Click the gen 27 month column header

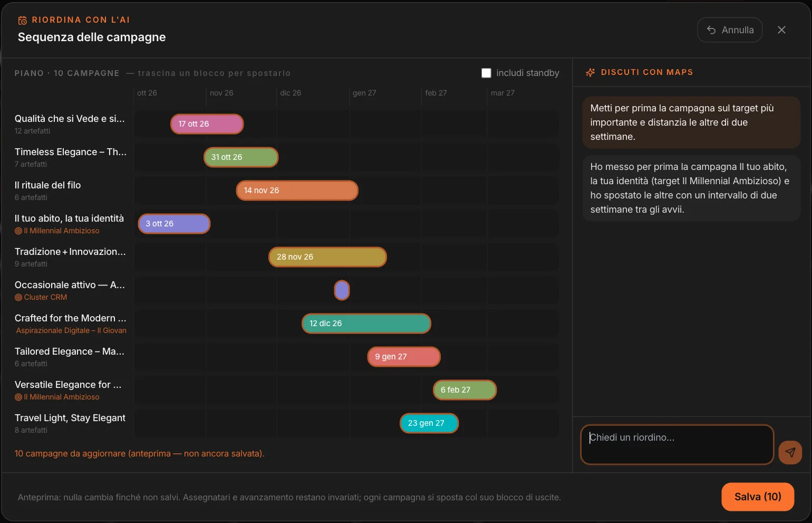coord(364,93)
